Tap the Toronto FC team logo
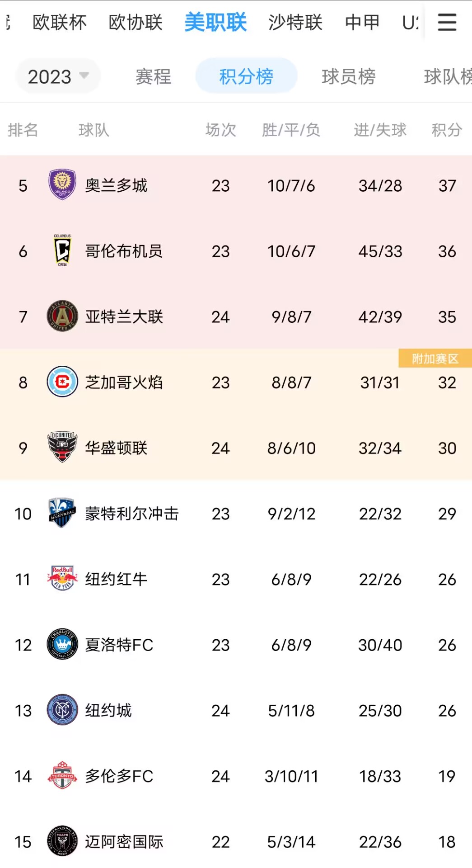 [62, 775]
